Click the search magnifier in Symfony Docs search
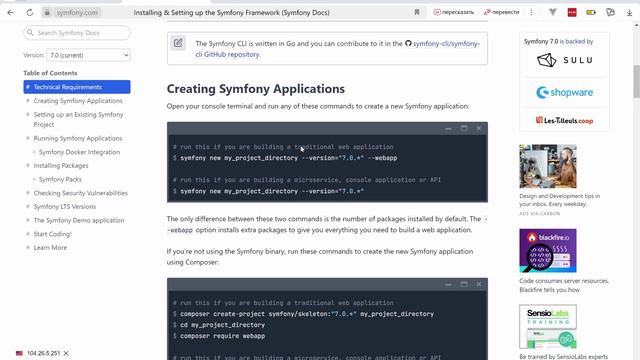This screenshot has width=640, height=360. [x=30, y=32]
